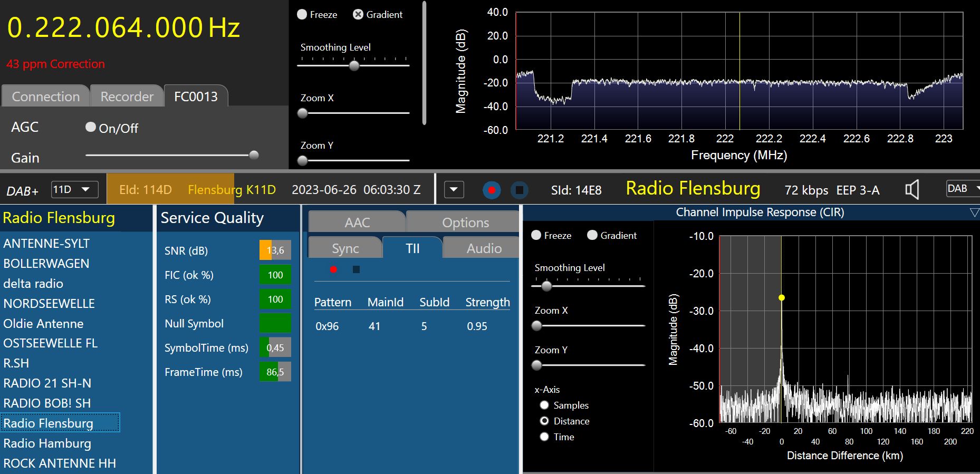
Task: Select Radio Hamburg station
Action: click(x=47, y=443)
